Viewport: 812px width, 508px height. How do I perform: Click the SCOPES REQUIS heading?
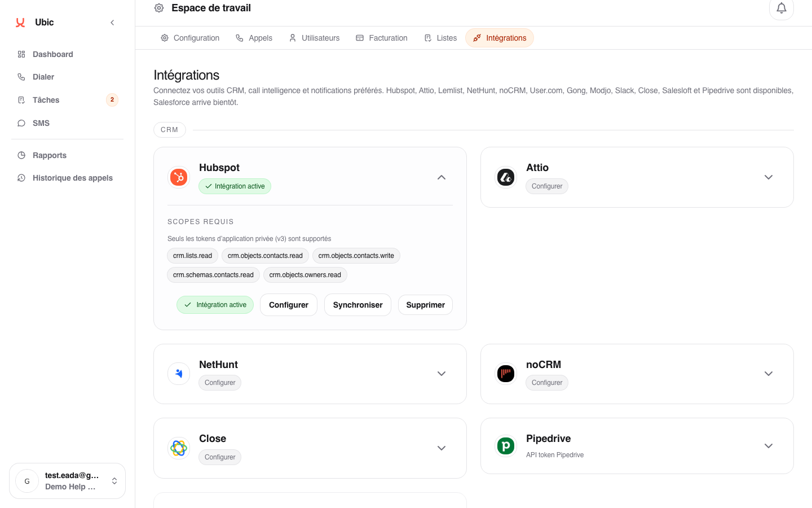point(201,222)
